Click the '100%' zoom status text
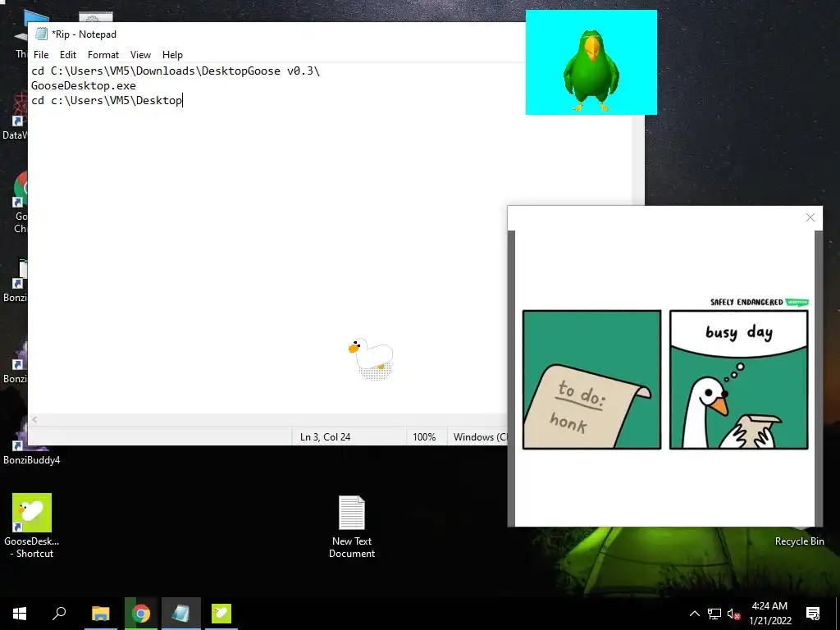The image size is (840, 630). pos(424,436)
